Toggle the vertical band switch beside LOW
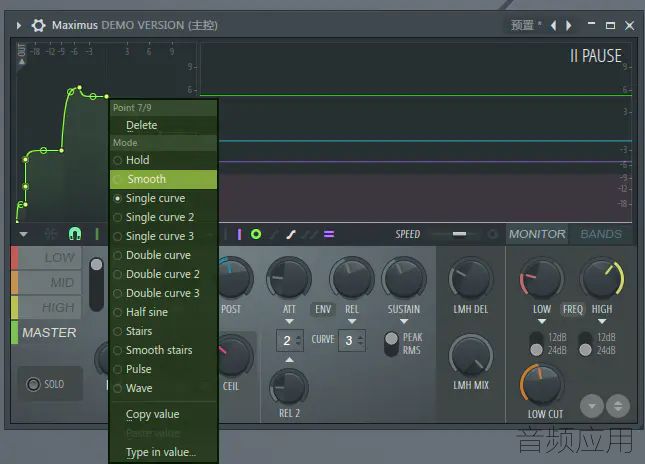Screen dimensions: 645x464 96,284
